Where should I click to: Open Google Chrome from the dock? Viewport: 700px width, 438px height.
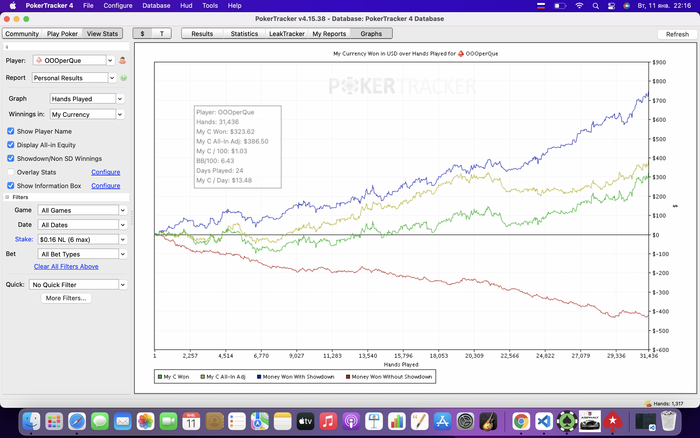tap(521, 421)
